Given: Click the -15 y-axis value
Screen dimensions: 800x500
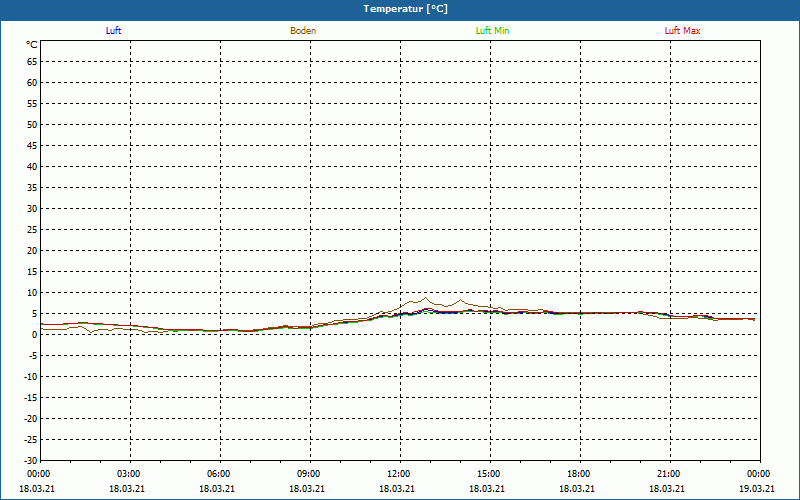Looking at the screenshot, I should click(x=32, y=398).
